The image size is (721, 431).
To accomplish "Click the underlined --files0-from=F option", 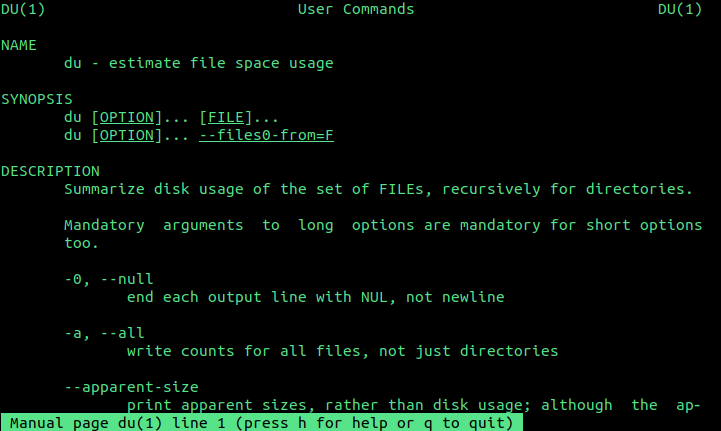I will pyautogui.click(x=266, y=135).
